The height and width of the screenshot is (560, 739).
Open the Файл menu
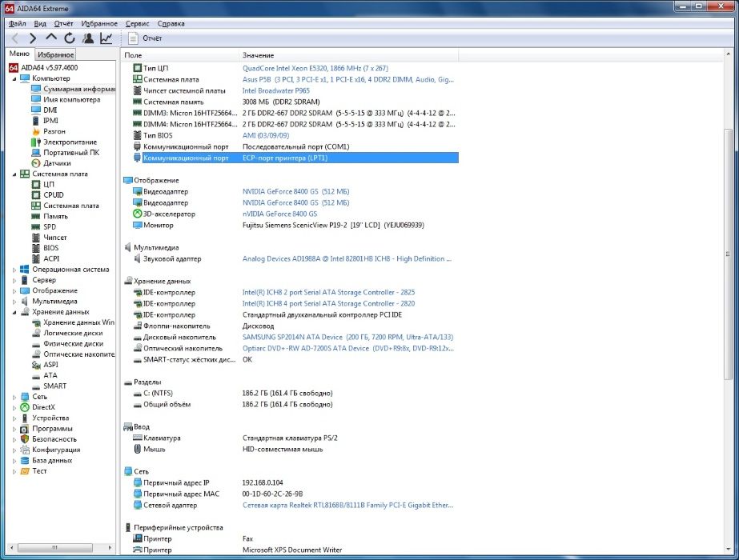18,23
